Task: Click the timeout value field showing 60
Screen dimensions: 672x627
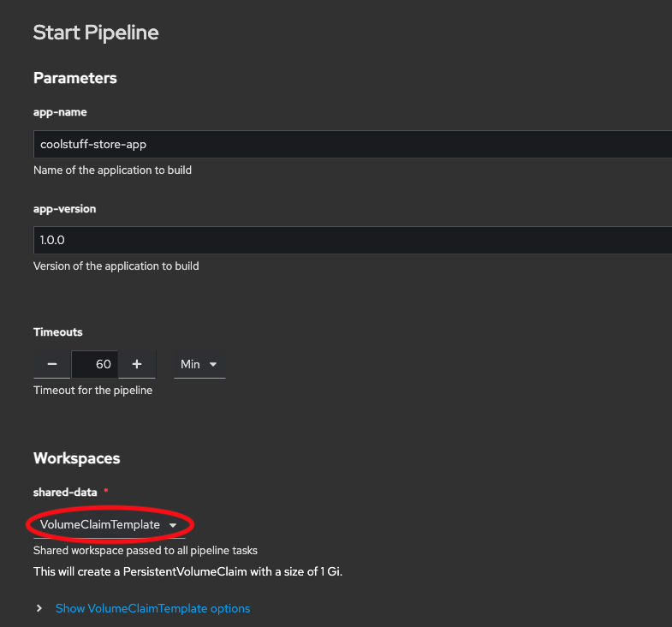Action: 94,364
